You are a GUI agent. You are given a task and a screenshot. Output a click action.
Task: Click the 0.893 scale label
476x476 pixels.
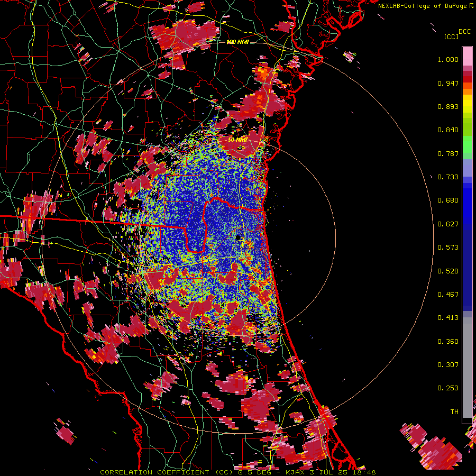tap(448, 106)
